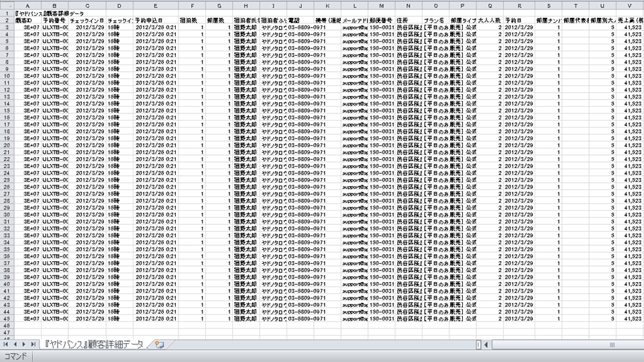Click cell V20 showing 41,523
Screen dimensions: 644x362
tap(630, 145)
